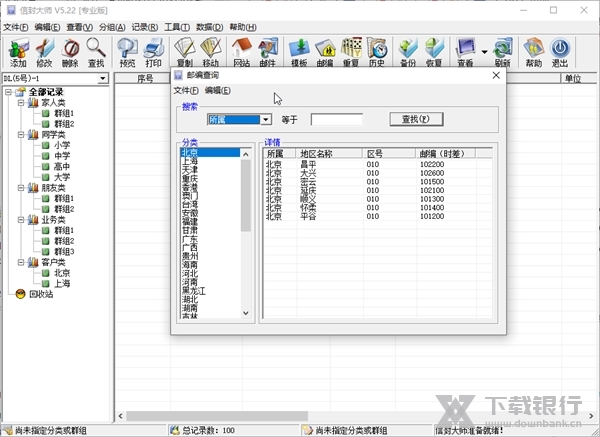The height and width of the screenshot is (437, 600).
Task: Open 网站 (Website) house icon
Action: [x=242, y=52]
